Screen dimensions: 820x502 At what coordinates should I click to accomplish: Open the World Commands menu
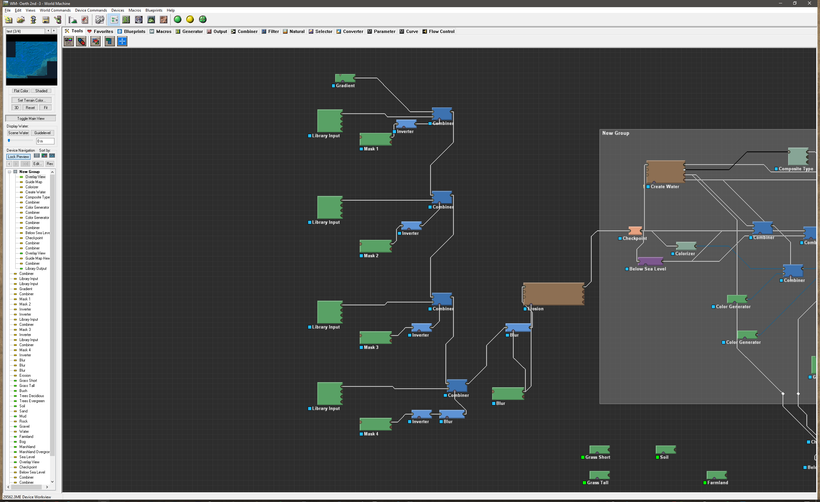pos(55,10)
